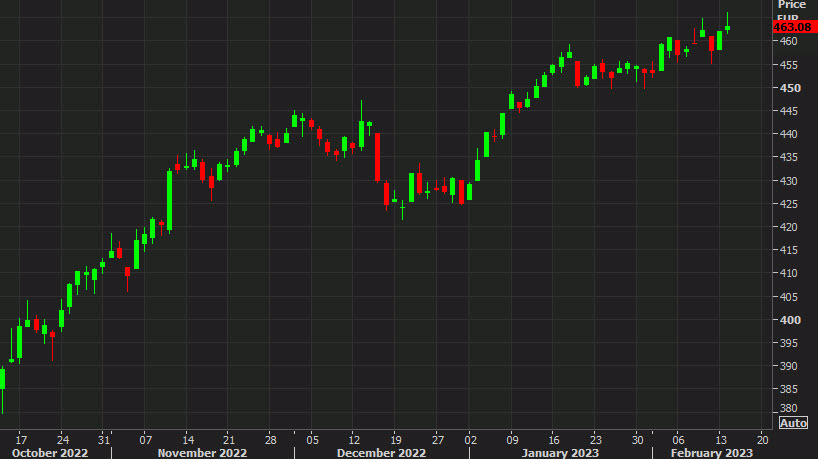Click the November 2022 month label
Screen dimensions: 818x459
pyautogui.click(x=202, y=453)
